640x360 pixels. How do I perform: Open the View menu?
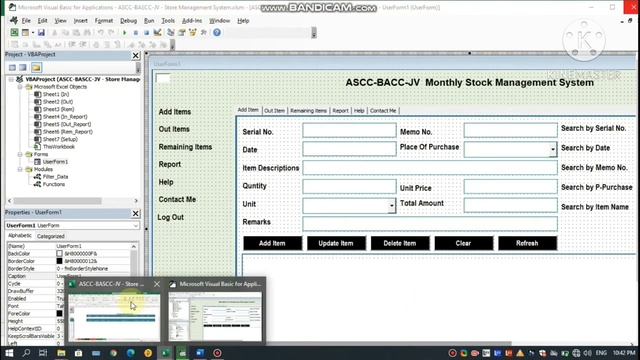(x=60, y=20)
